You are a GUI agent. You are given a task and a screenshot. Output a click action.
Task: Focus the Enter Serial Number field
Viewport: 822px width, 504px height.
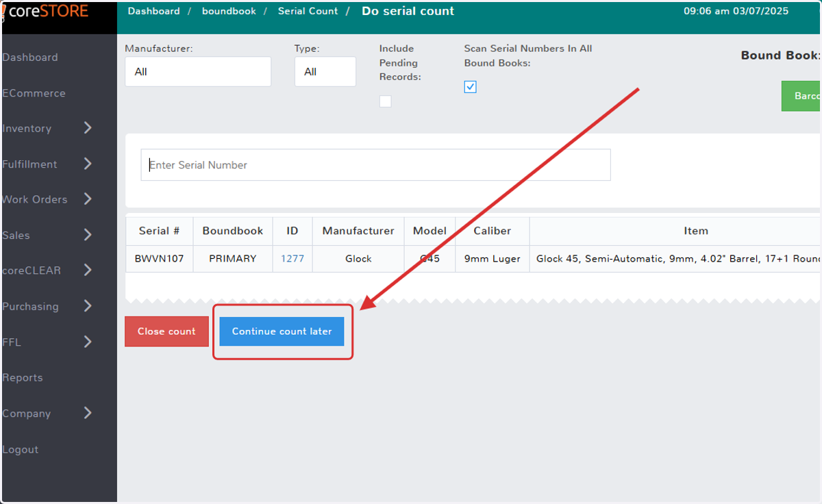click(375, 165)
